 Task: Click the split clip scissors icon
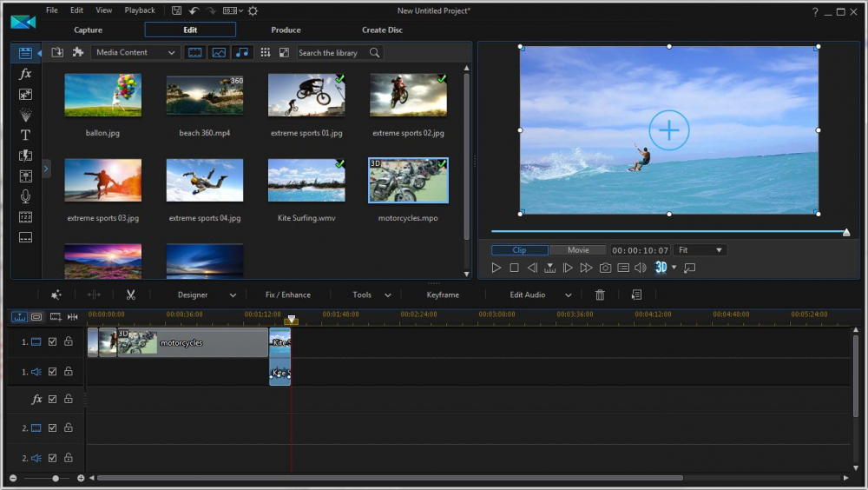[x=131, y=295]
